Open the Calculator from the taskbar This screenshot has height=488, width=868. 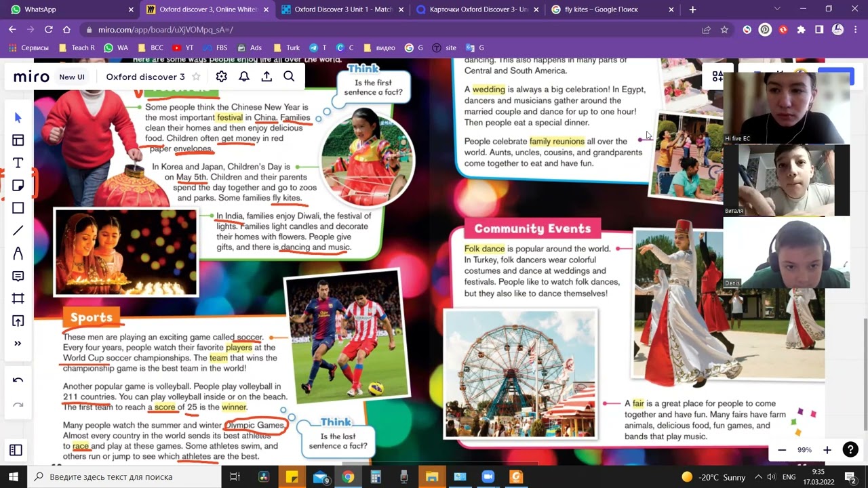click(376, 476)
